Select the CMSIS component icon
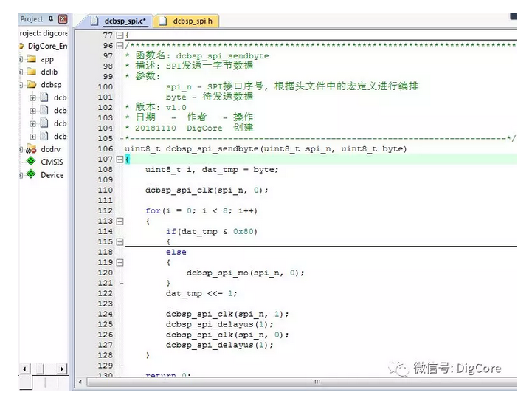 [31, 161]
